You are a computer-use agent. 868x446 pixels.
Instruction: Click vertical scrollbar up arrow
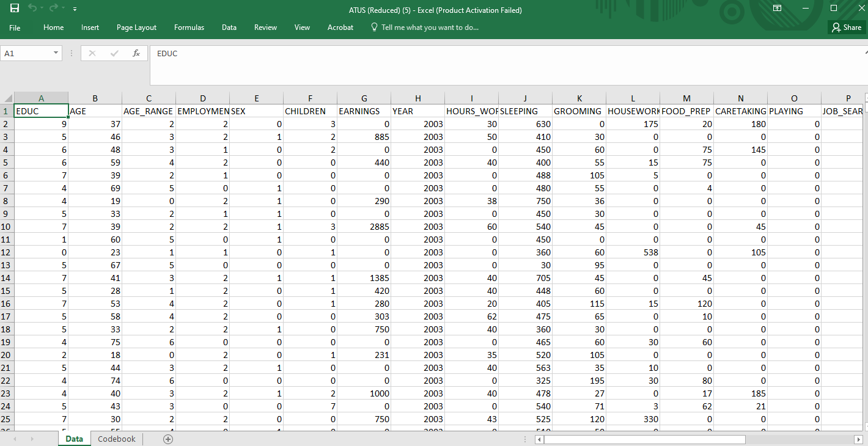click(x=866, y=98)
